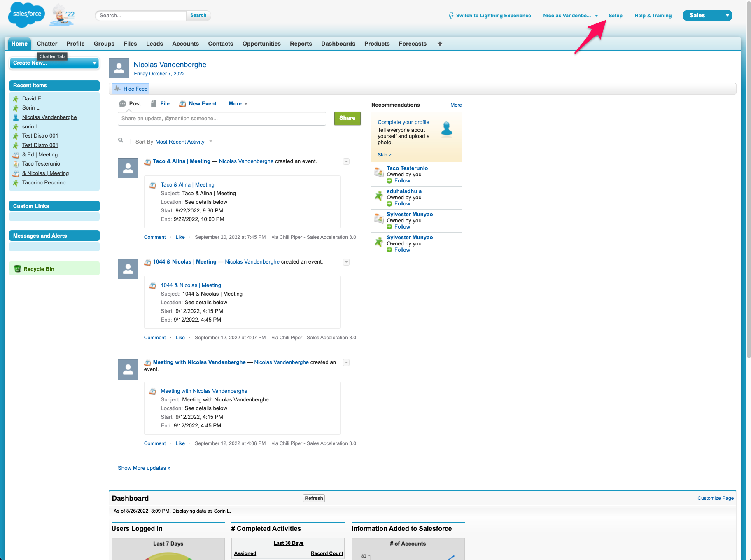Click Skip in Complete your profile card
This screenshot has height=560, width=751.
click(384, 155)
